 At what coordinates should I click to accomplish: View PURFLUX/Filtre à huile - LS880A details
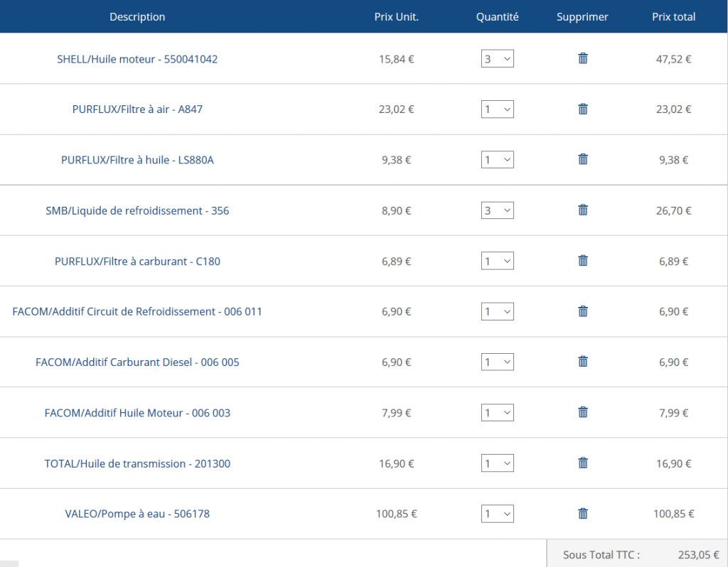pos(137,160)
